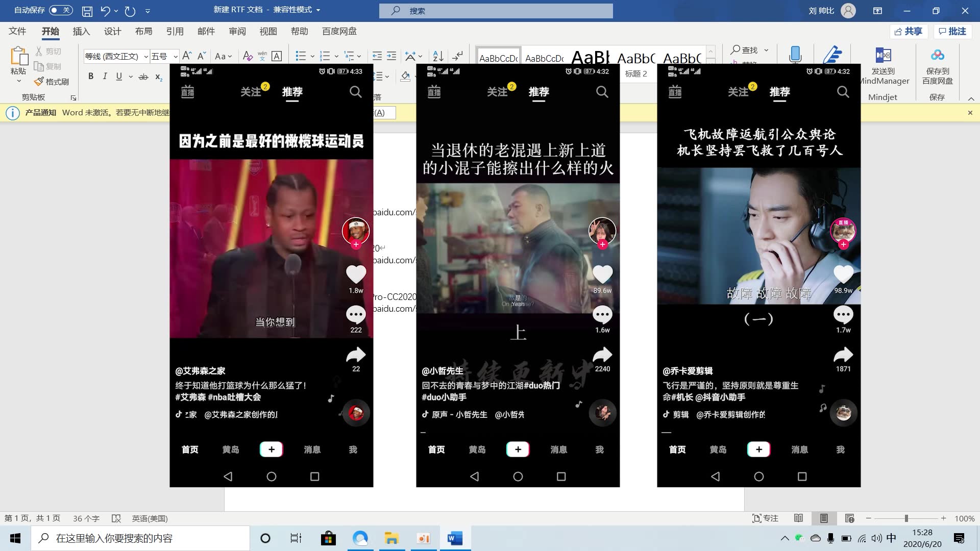Viewport: 980px width, 551px height.
Task: Click the 批注 comments button
Action: 952,32
